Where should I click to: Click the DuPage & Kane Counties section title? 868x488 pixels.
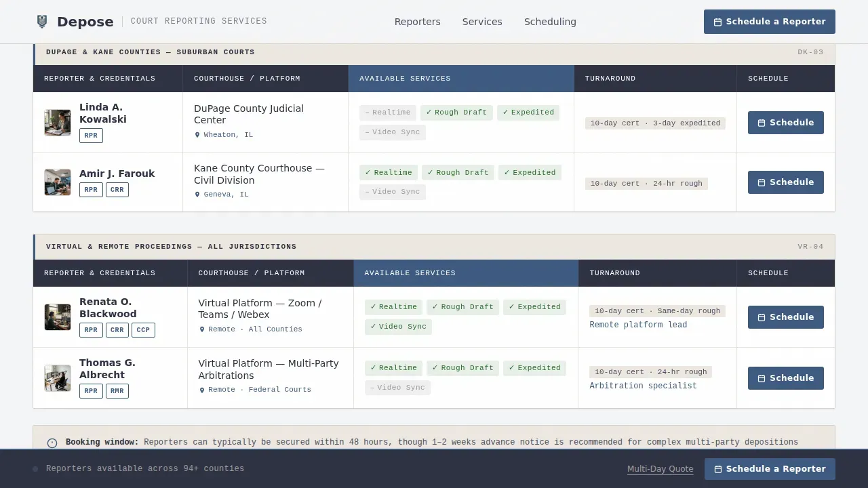pos(151,52)
